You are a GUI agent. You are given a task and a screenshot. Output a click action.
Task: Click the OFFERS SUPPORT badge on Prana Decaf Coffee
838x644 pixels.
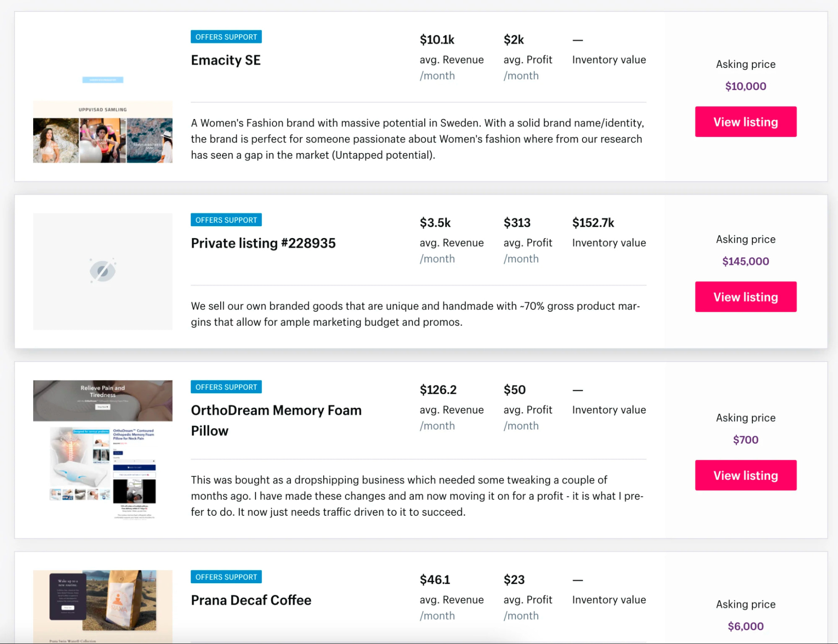(226, 577)
